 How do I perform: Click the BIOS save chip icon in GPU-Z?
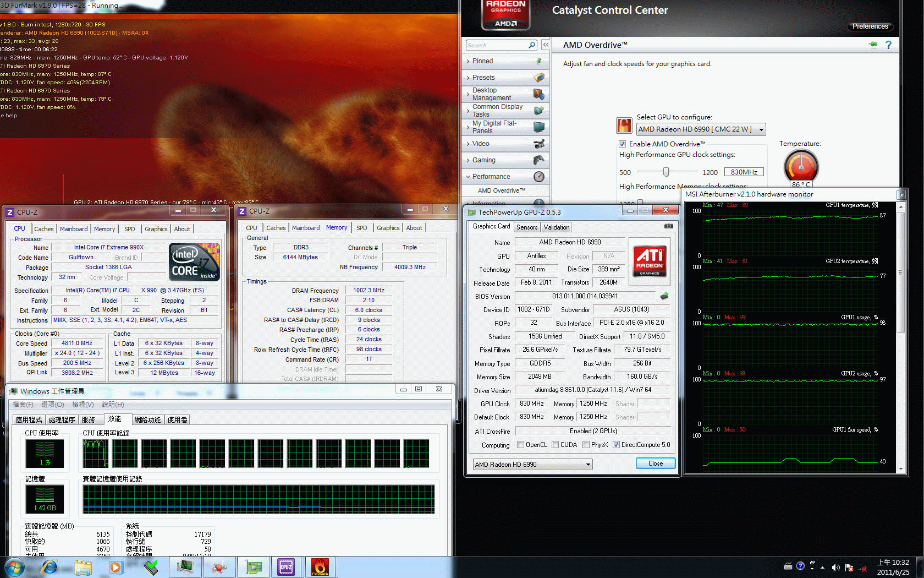pos(664,296)
